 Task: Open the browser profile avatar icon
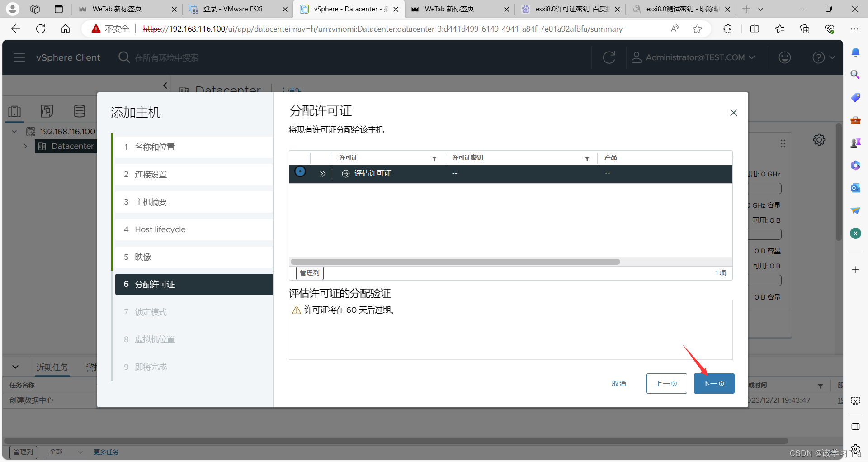pyautogui.click(x=13, y=9)
